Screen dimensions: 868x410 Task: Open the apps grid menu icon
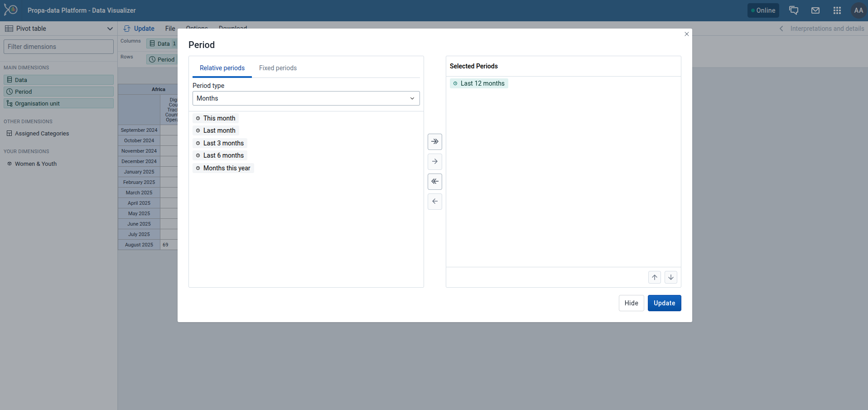pos(837,10)
